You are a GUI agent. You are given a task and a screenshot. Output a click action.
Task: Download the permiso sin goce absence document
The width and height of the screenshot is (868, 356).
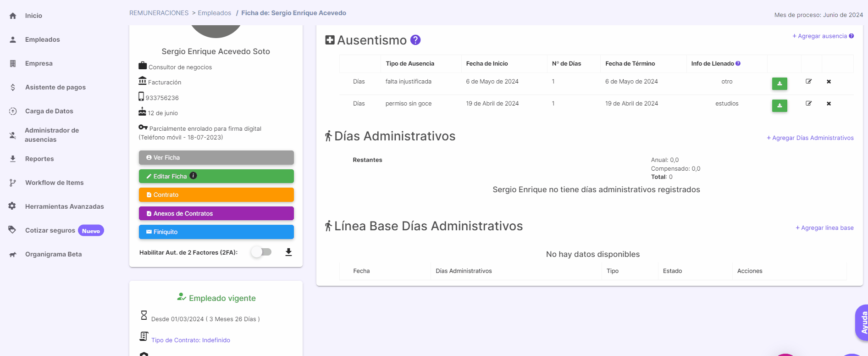coord(780,106)
